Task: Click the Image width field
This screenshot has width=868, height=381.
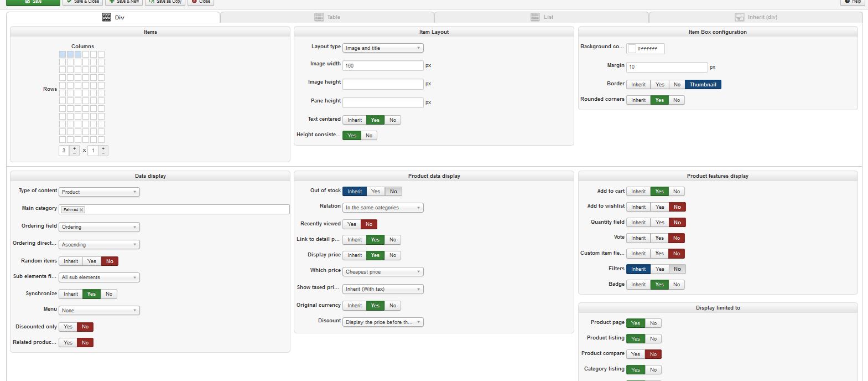Action: click(383, 65)
